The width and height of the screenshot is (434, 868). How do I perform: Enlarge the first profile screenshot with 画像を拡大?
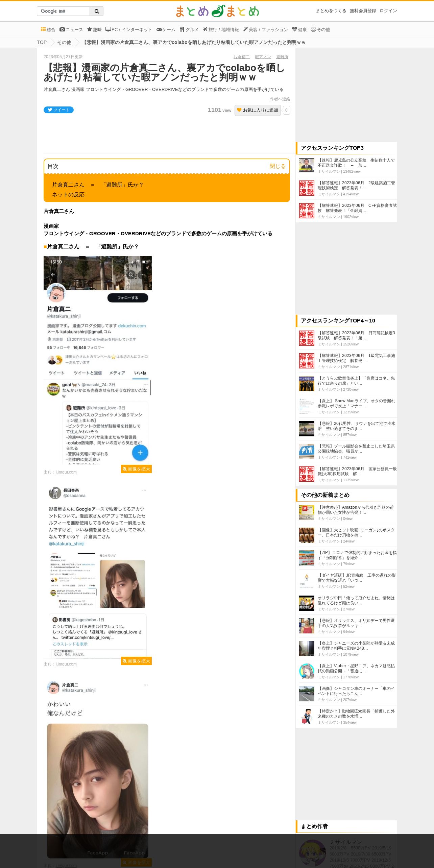click(x=136, y=469)
